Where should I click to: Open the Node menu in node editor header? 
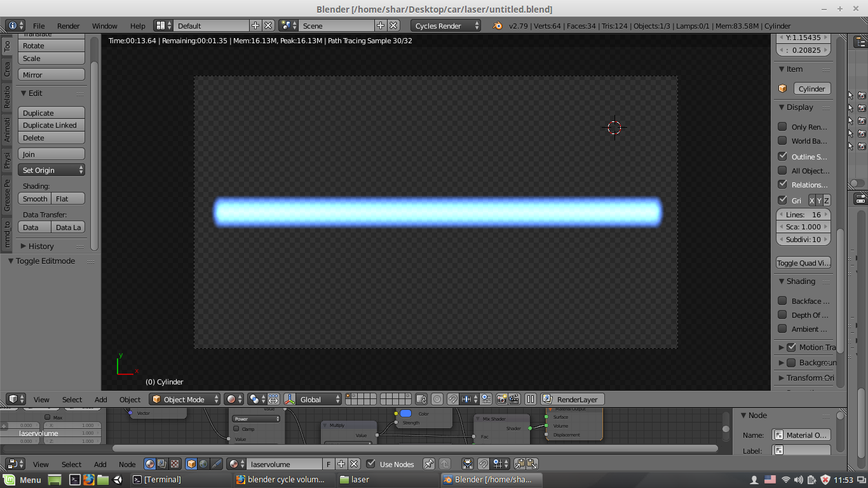click(127, 464)
